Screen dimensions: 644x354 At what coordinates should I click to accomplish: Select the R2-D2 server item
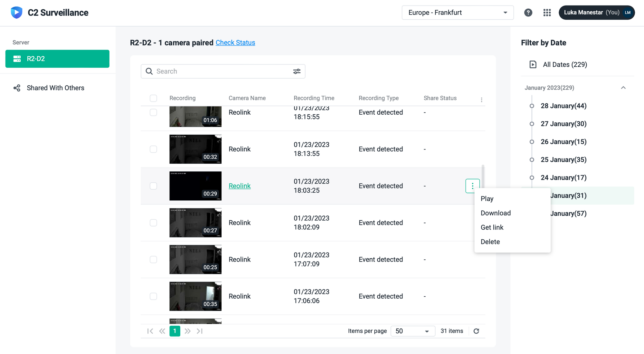(x=57, y=59)
